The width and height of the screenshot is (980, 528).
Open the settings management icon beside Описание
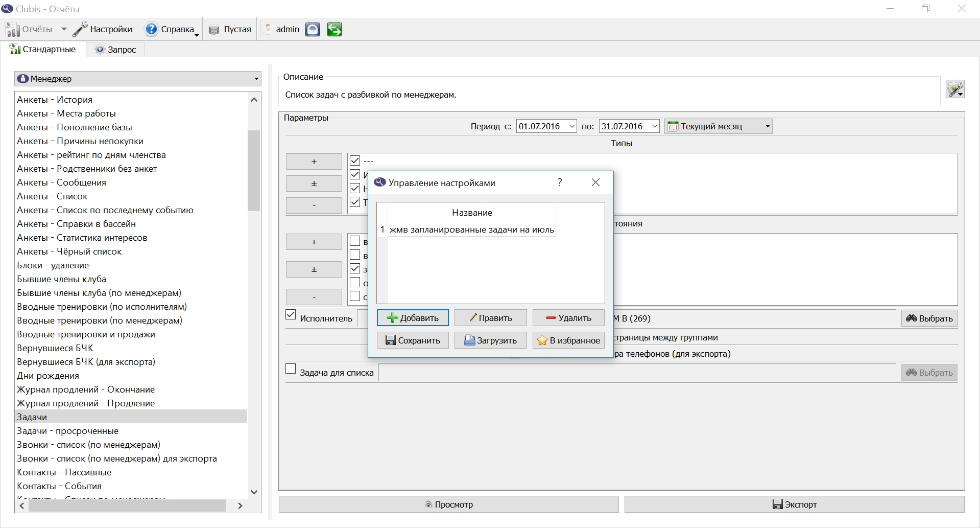pos(955,89)
